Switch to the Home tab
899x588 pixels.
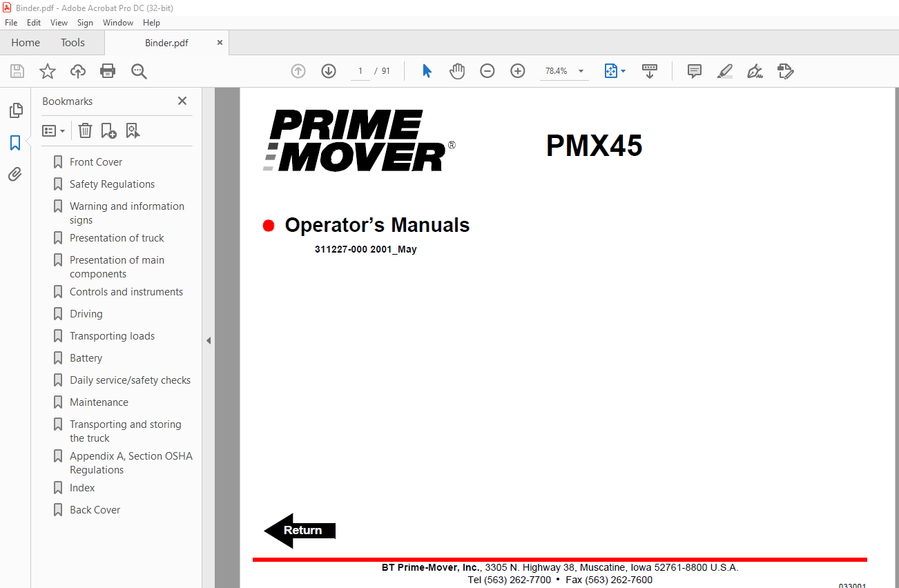coord(26,43)
